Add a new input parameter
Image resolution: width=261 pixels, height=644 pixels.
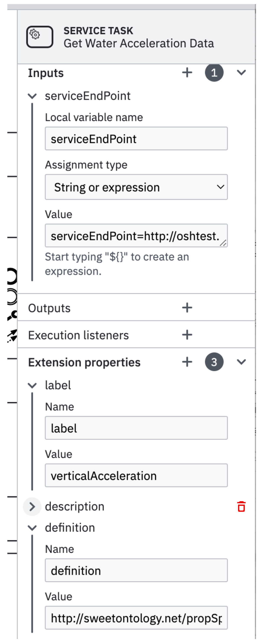[x=187, y=73]
